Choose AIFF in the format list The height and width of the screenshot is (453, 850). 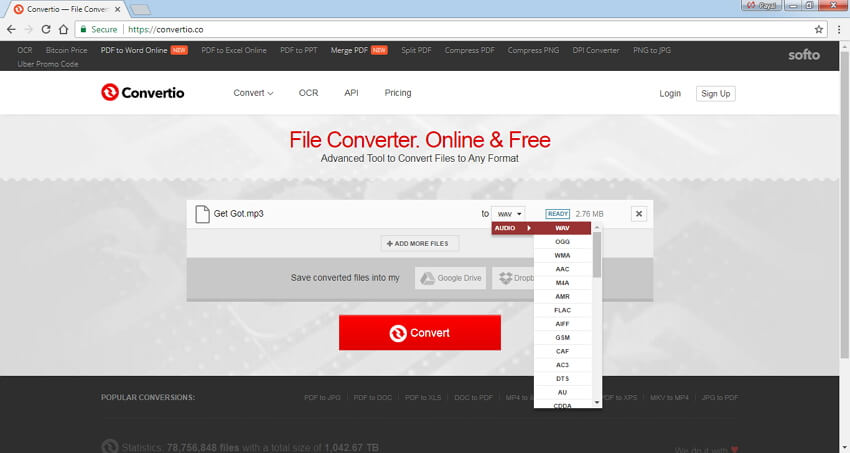tap(562, 324)
